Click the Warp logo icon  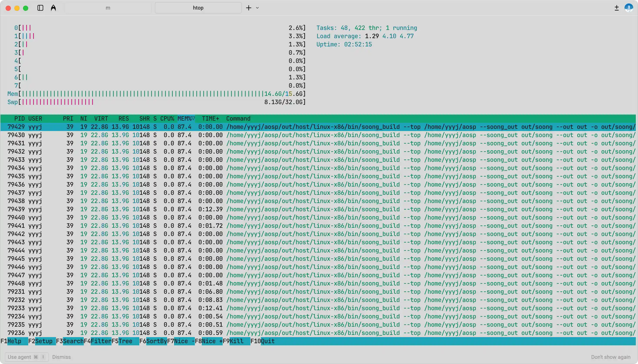53,8
